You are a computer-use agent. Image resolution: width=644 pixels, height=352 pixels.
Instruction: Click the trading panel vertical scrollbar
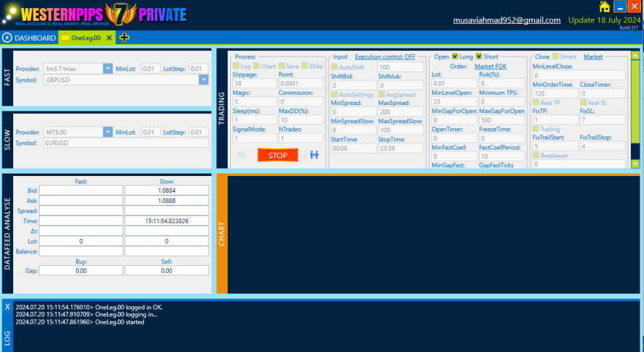pyautogui.click(x=635, y=110)
